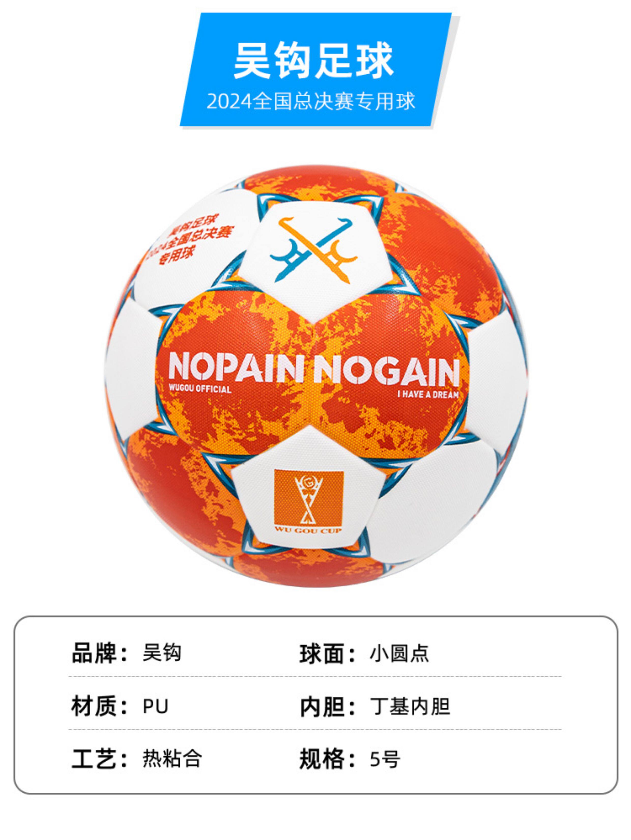Click the NOPAIN NOGAIN text on ball
The height and width of the screenshot is (840, 631).
tap(314, 367)
